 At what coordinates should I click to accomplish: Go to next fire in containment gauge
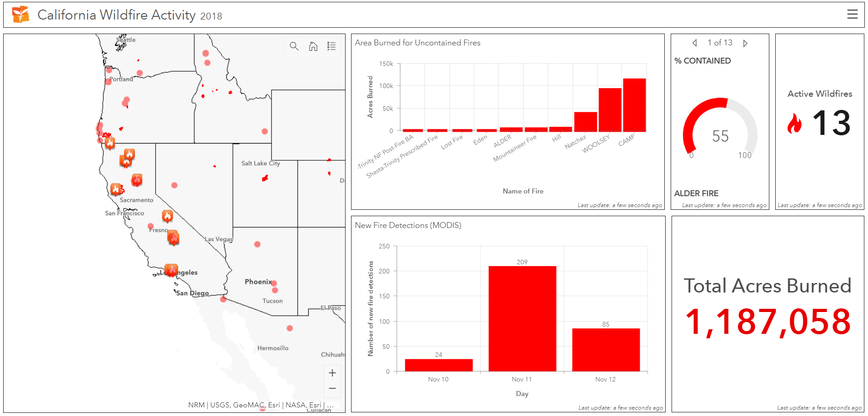coord(745,43)
